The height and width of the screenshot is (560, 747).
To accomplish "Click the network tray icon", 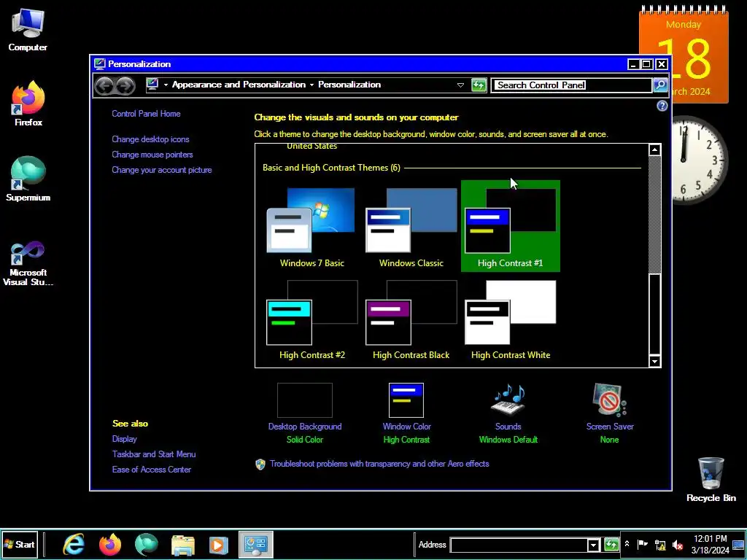I will pos(660,545).
